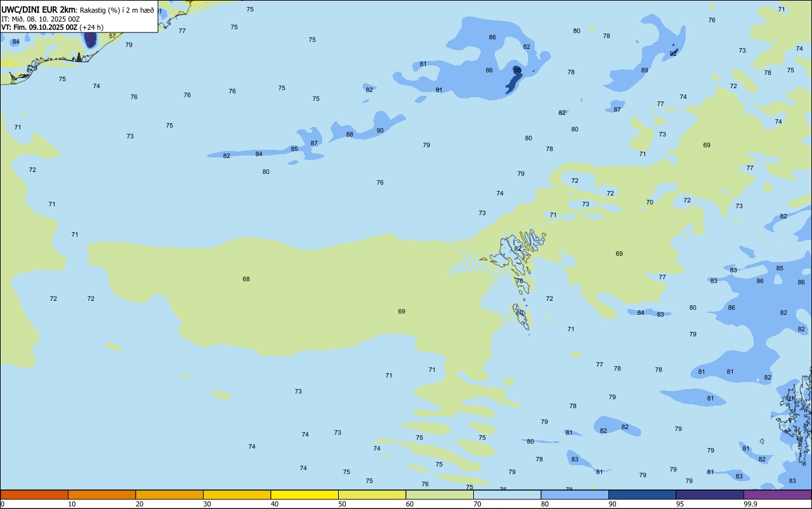Click the legend tick label 95
812x509 pixels.
[680, 504]
